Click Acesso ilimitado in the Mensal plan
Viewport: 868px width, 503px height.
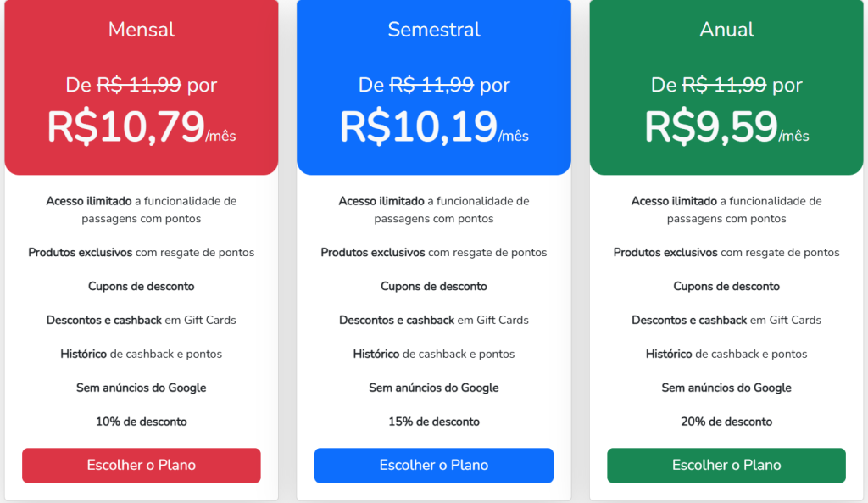tap(89, 201)
